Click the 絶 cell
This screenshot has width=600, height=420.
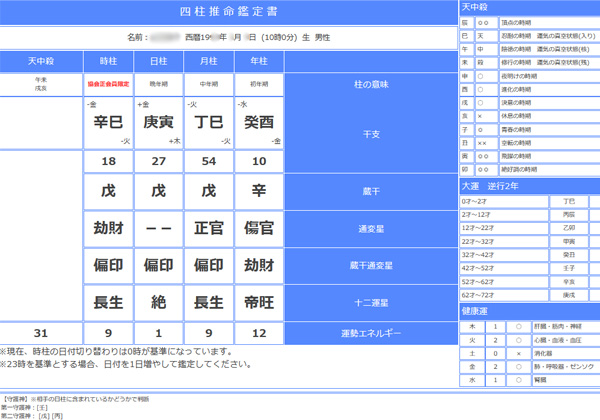click(158, 303)
